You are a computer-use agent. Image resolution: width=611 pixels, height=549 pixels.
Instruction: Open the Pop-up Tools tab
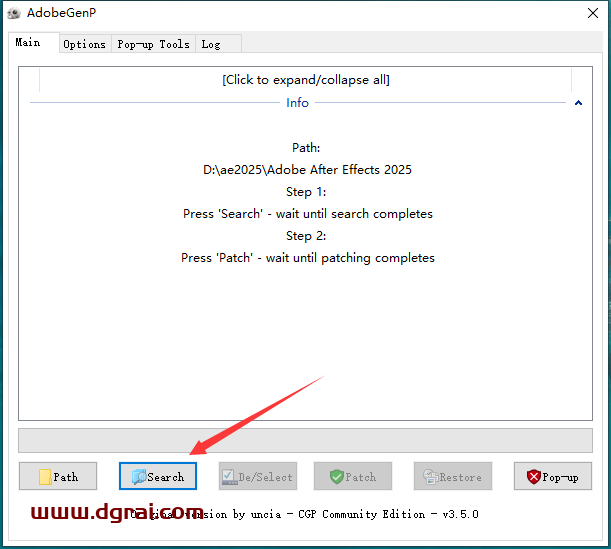click(154, 44)
